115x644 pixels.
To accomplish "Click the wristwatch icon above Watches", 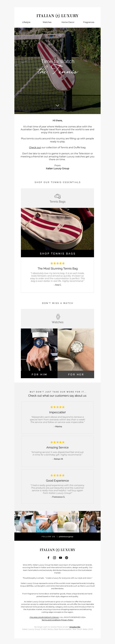I will point(58,317).
